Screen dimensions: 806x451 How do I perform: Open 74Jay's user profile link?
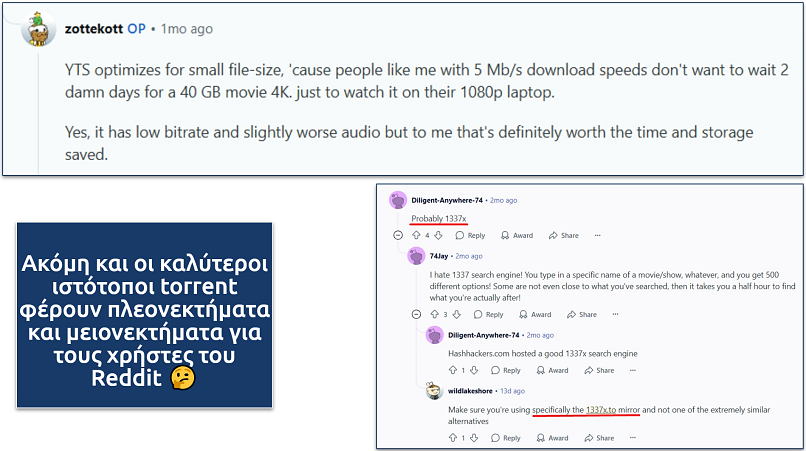click(442, 256)
